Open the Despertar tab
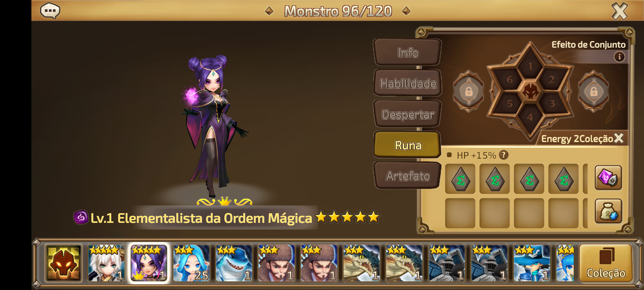 pyautogui.click(x=408, y=114)
